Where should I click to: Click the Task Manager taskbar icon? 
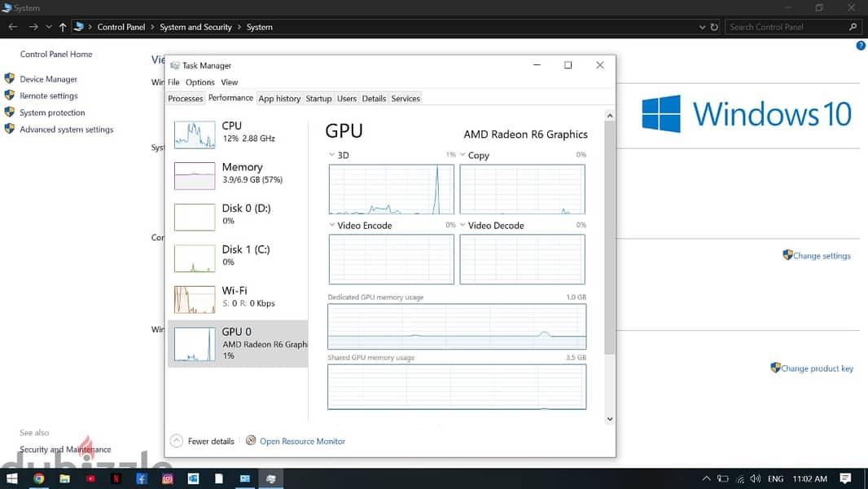[270, 478]
